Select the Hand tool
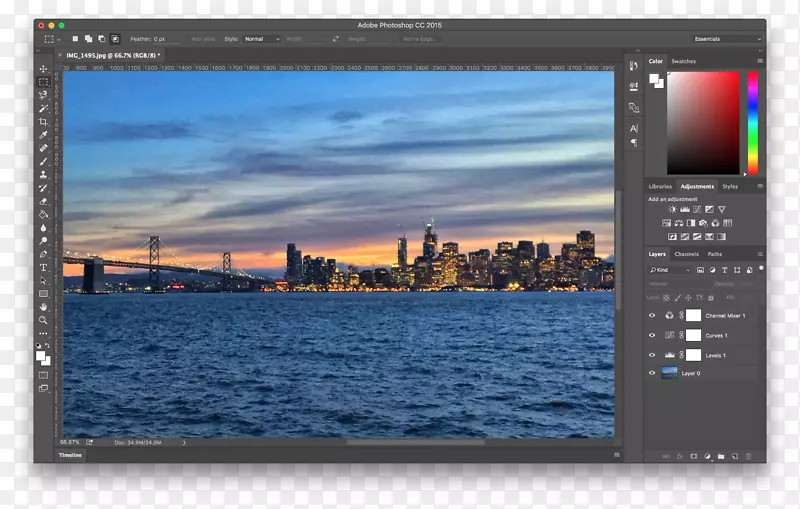The width and height of the screenshot is (800, 509). [43, 306]
